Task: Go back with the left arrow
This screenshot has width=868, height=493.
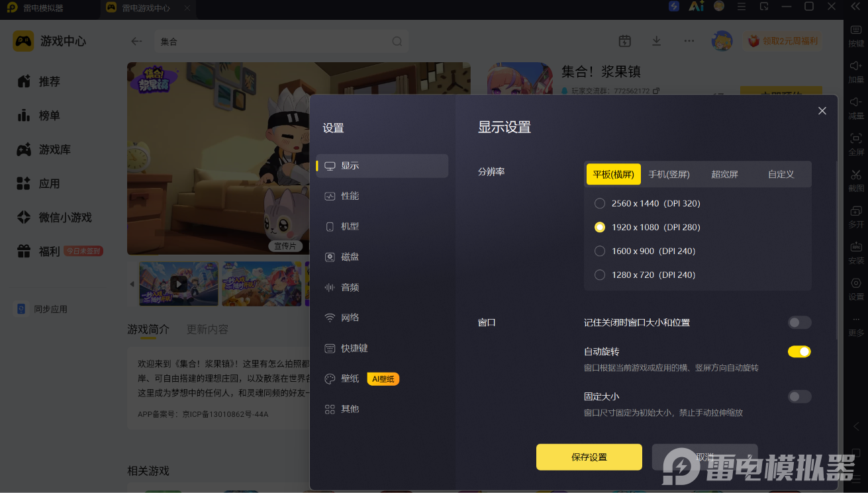Action: click(136, 41)
